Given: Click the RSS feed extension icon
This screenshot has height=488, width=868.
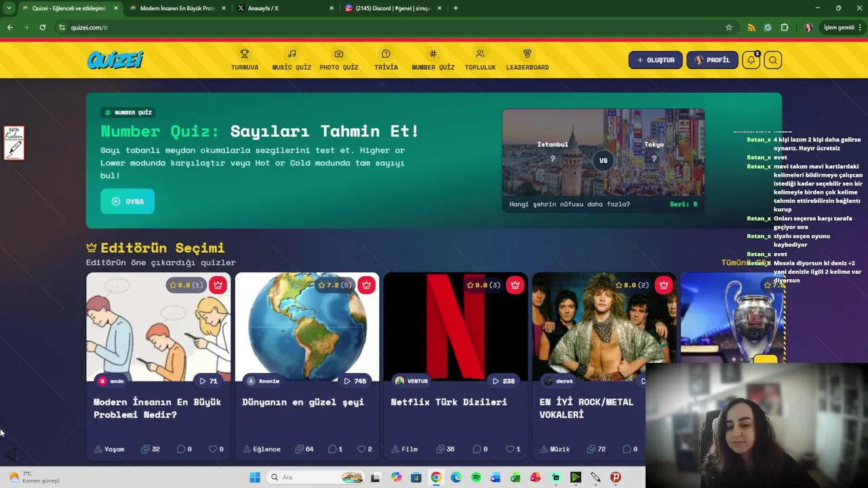Looking at the screenshot, I should (x=751, y=27).
